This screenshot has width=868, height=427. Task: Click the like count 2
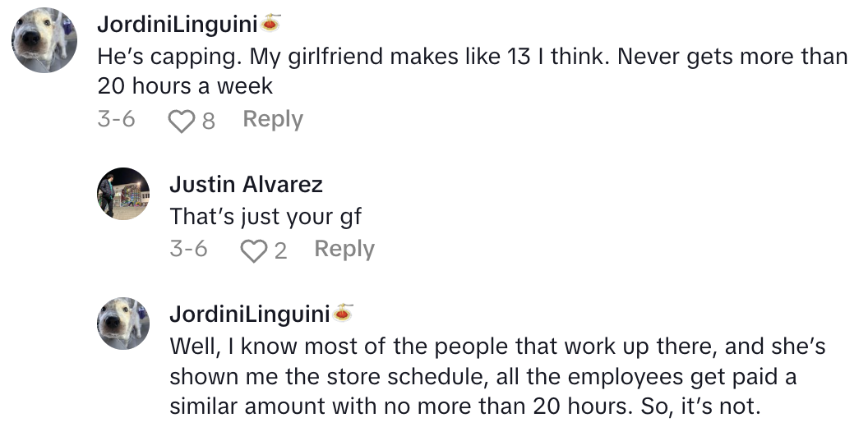coord(281,250)
